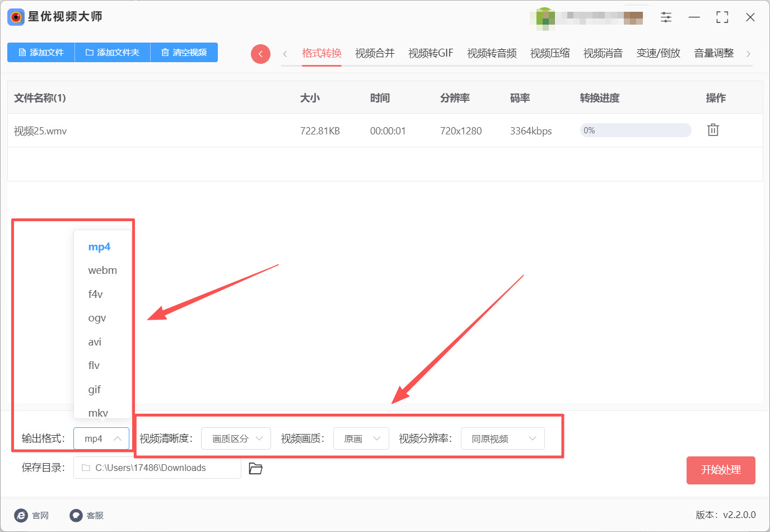
Task: Click the 添加文件 button
Action: [41, 52]
